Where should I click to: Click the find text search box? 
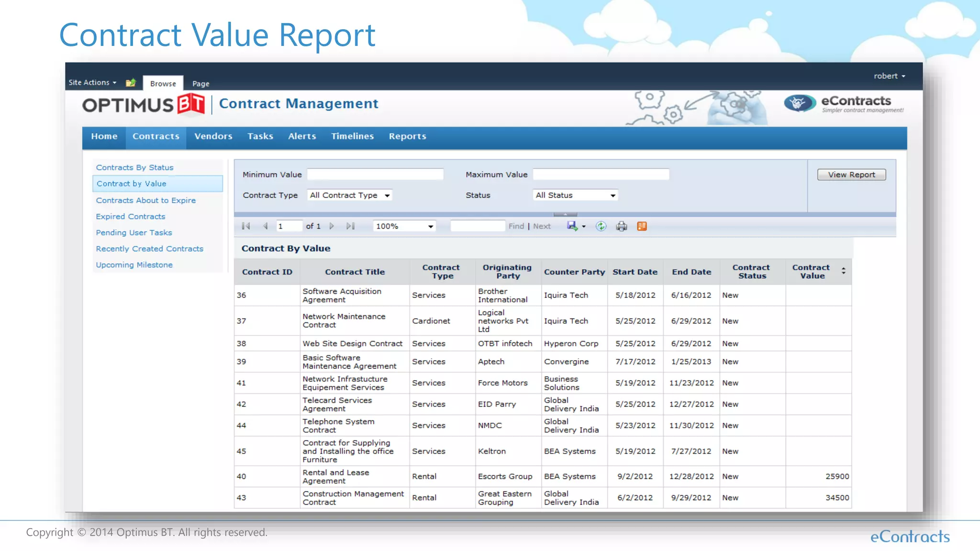[x=478, y=226]
